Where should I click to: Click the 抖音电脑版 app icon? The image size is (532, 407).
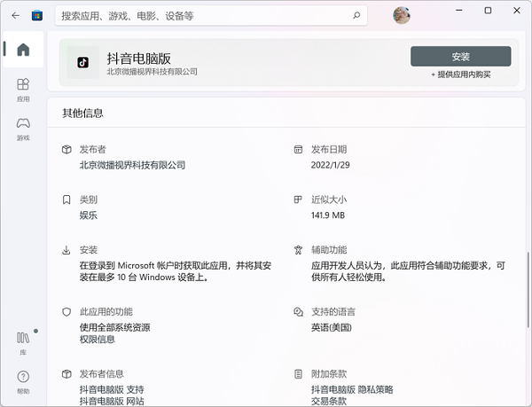[x=82, y=62]
